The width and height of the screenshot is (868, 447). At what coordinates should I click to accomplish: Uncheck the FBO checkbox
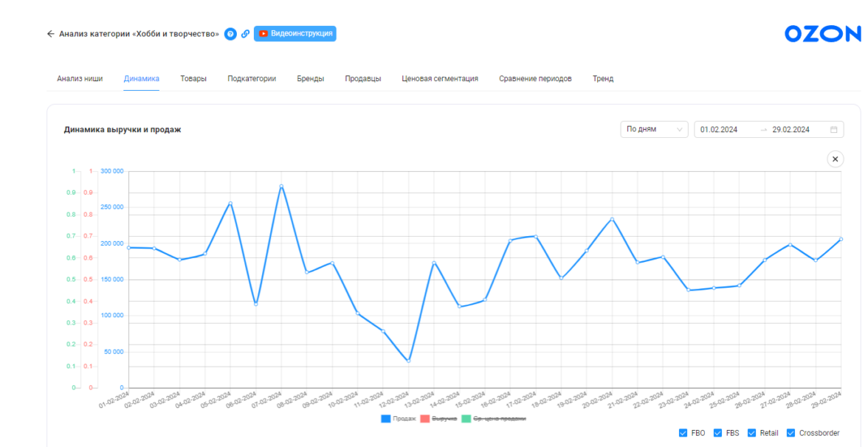point(683,433)
